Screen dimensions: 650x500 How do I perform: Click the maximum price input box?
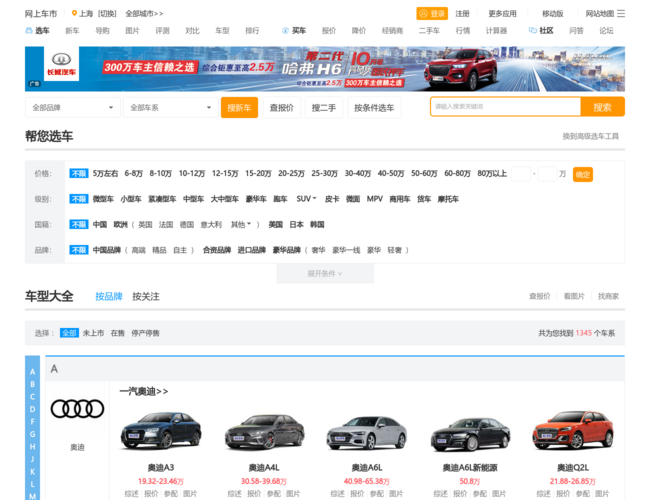point(547,174)
